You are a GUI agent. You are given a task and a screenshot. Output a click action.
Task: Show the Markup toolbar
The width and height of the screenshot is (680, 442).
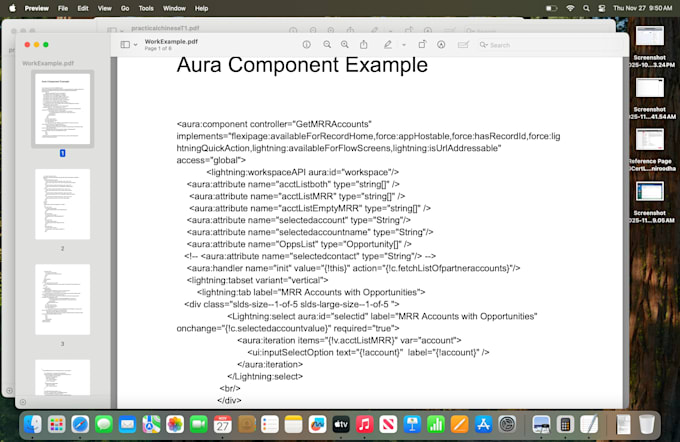click(441, 45)
